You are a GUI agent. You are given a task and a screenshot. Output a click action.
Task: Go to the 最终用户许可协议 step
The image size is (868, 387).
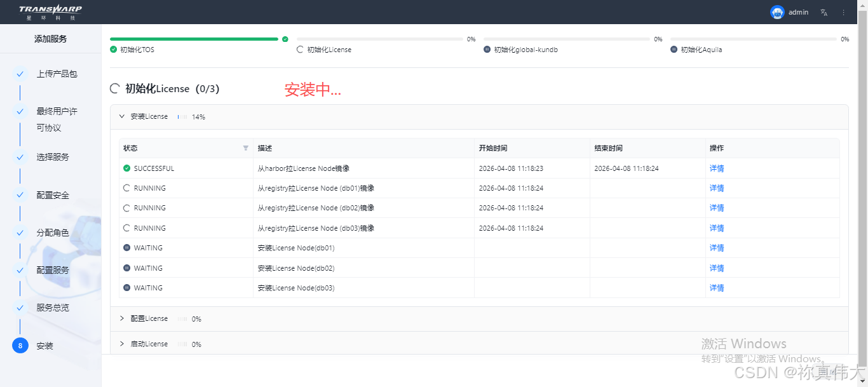(x=57, y=119)
